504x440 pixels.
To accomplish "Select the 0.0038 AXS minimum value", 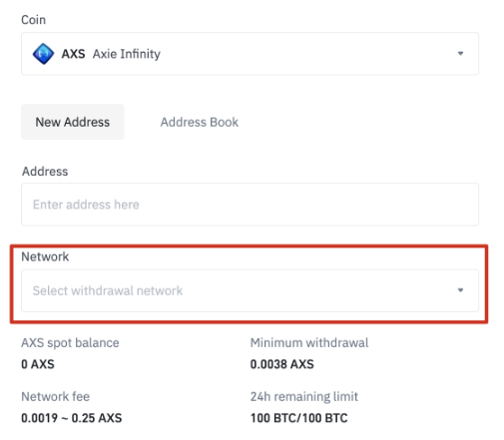I will click(x=282, y=364).
